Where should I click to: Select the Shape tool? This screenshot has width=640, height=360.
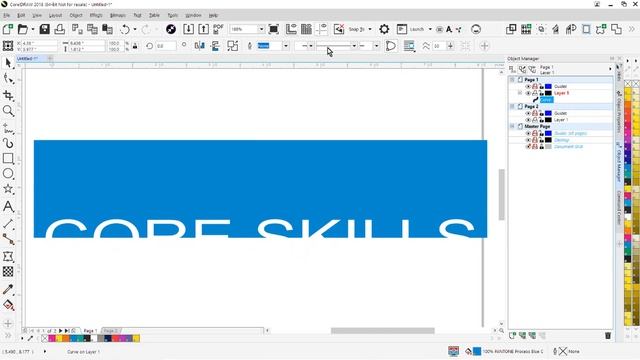[x=8, y=79]
